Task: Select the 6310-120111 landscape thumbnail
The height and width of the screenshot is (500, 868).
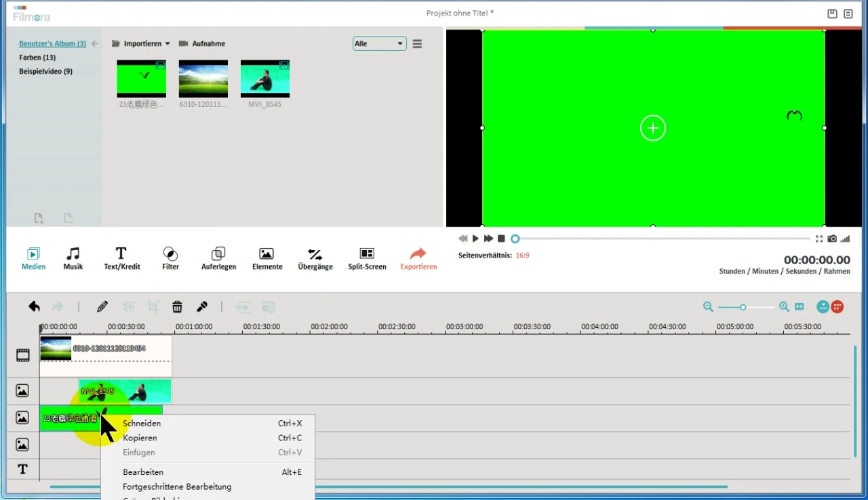Action: click(x=203, y=79)
